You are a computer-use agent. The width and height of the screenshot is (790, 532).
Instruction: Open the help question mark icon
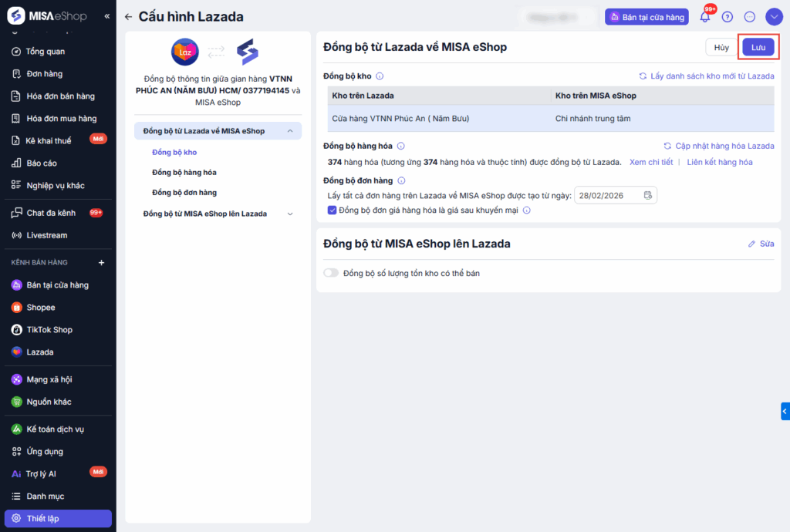coord(727,17)
